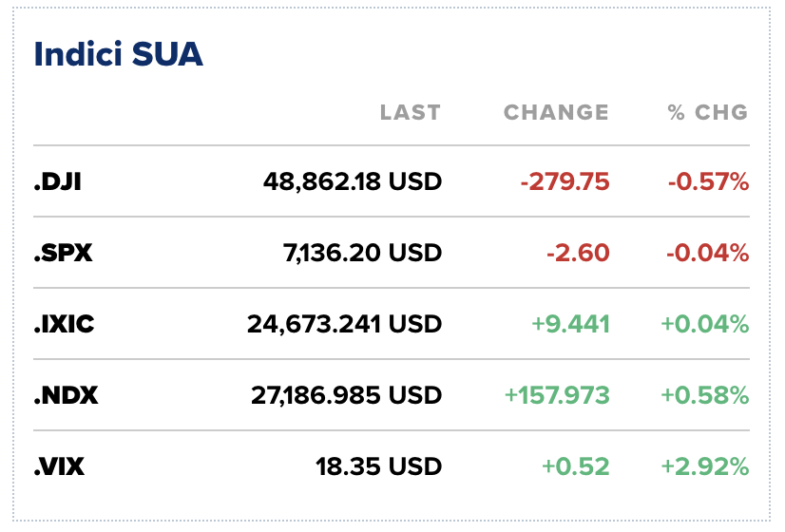Click the +9.441 change value

click(572, 324)
